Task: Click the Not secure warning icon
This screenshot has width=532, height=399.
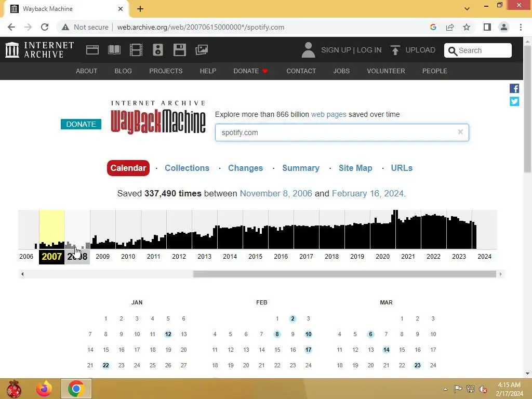Action: [65, 27]
